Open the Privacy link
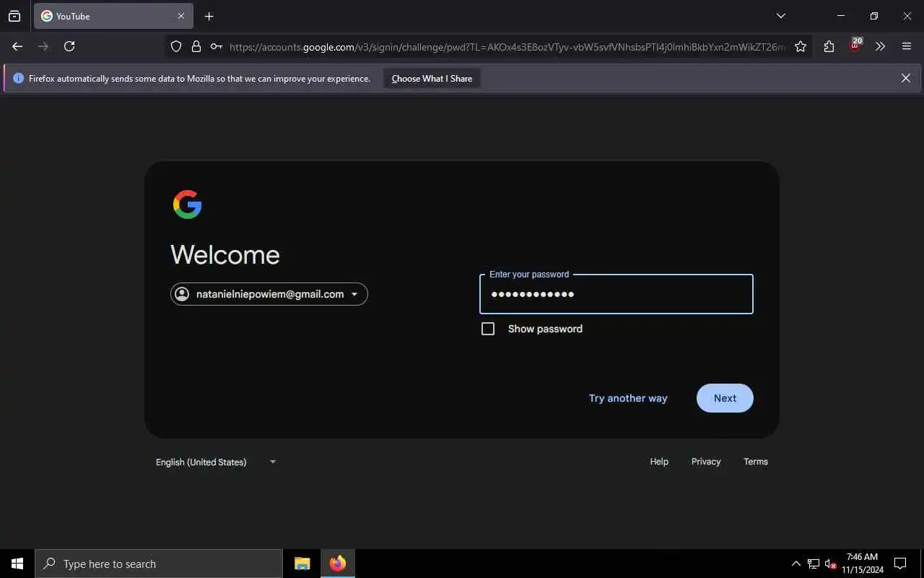Screen dimensions: 924x578 point(706,462)
